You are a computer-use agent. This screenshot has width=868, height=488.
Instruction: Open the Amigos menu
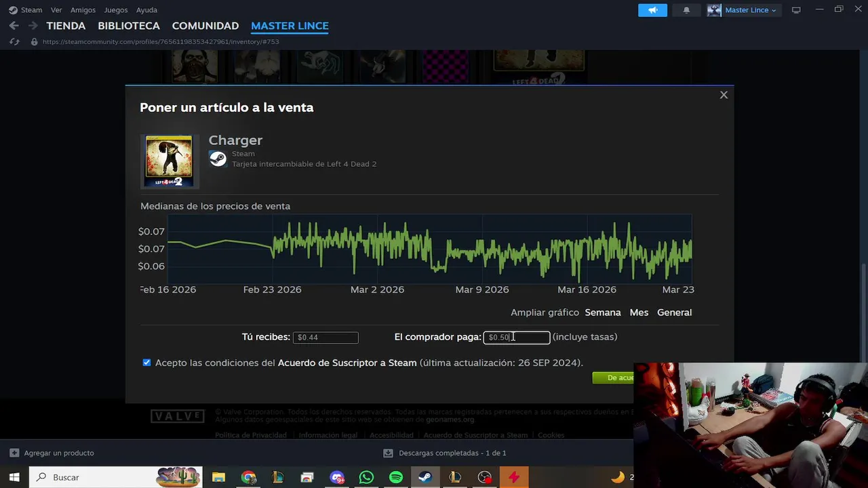[83, 10]
